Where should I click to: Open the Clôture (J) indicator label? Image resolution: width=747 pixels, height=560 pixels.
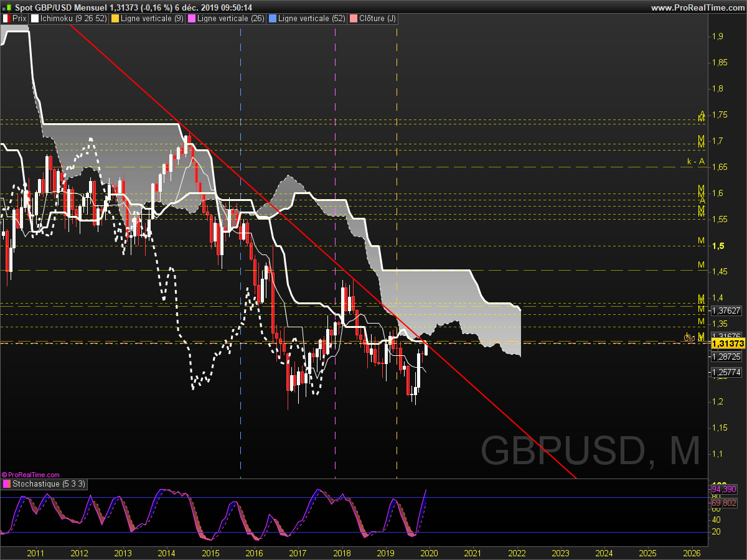tap(377, 19)
